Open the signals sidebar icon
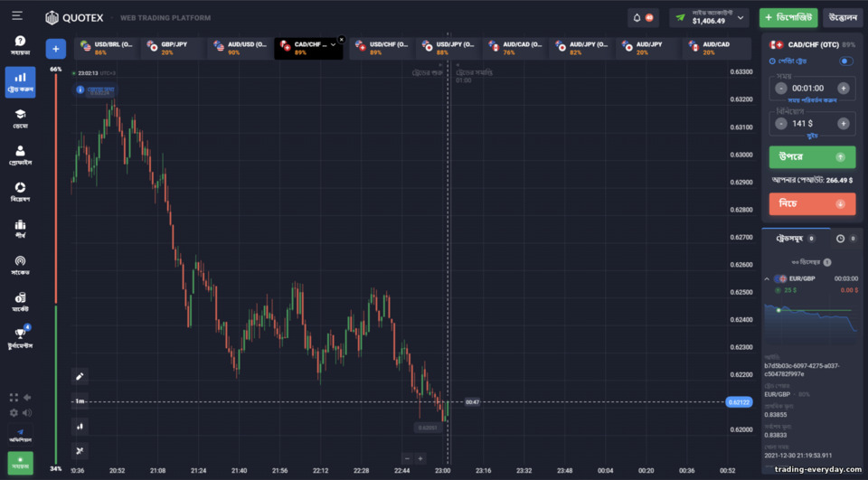The height and width of the screenshot is (480, 868). tap(20, 265)
